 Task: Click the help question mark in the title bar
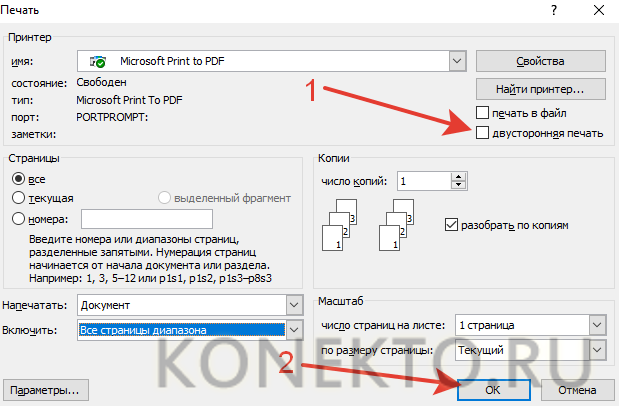tap(552, 8)
